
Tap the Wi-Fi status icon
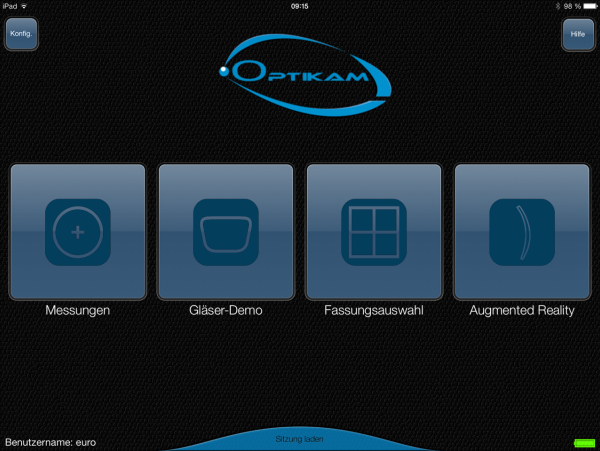tap(24, 6)
